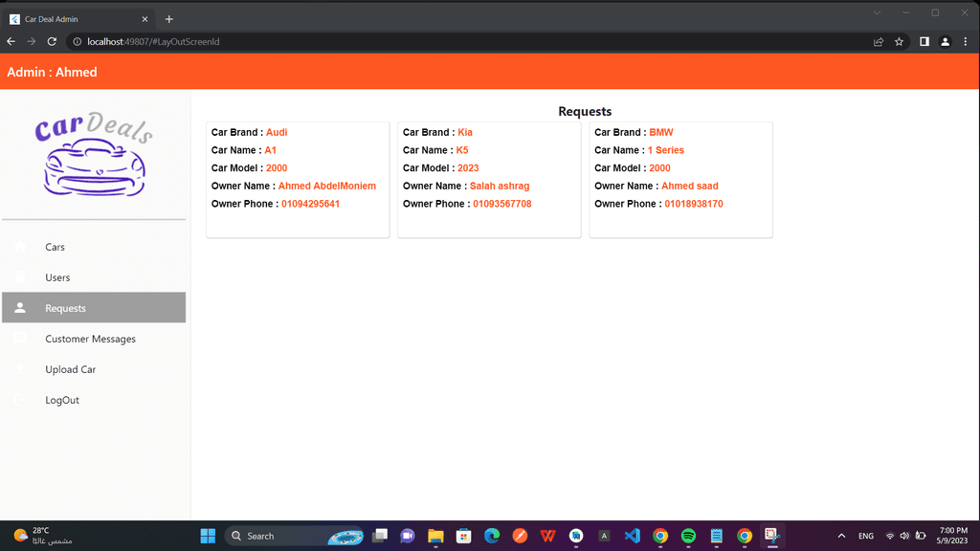Click the car model value 2023
The image size is (980, 551).
coord(468,168)
